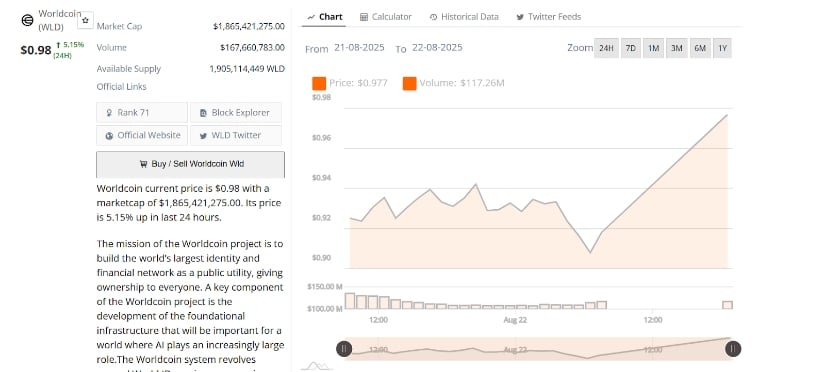The height and width of the screenshot is (372, 825).
Task: Select the 24H zoom range
Action: (x=606, y=48)
